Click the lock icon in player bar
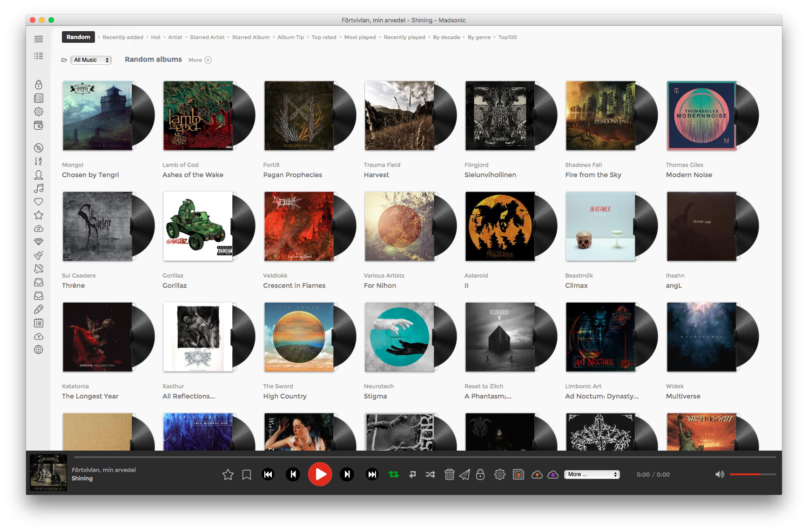The height and width of the screenshot is (532, 808). click(x=480, y=474)
